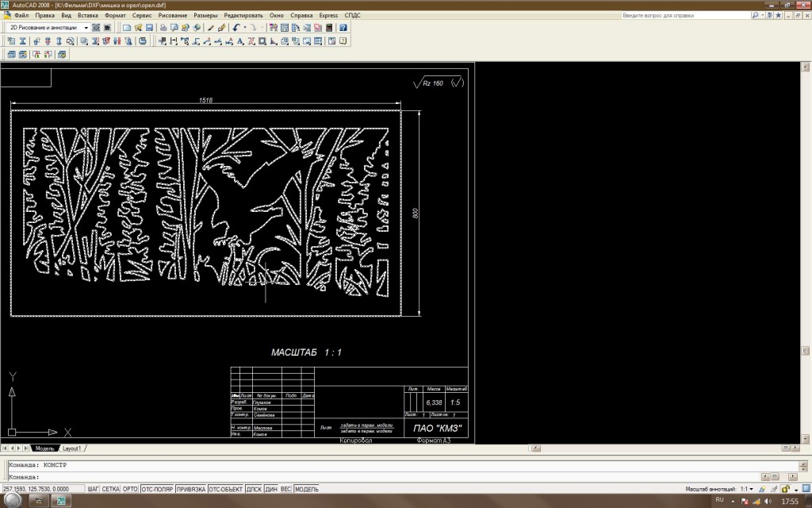Click the New drawing icon

(126, 28)
